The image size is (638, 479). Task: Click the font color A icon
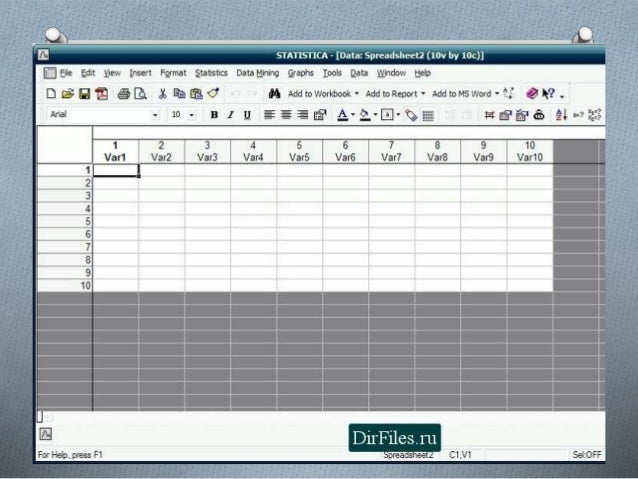coord(343,115)
